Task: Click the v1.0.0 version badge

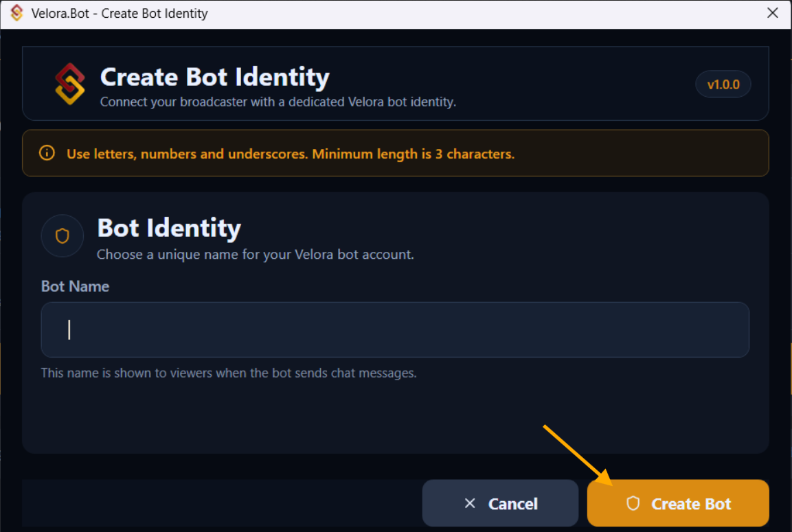Action: click(x=723, y=85)
